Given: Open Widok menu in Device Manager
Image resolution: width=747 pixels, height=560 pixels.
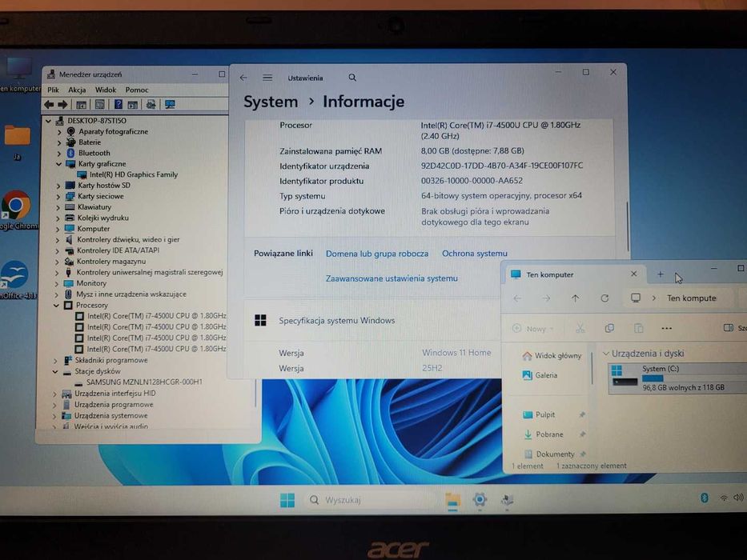Looking at the screenshot, I should click(106, 90).
